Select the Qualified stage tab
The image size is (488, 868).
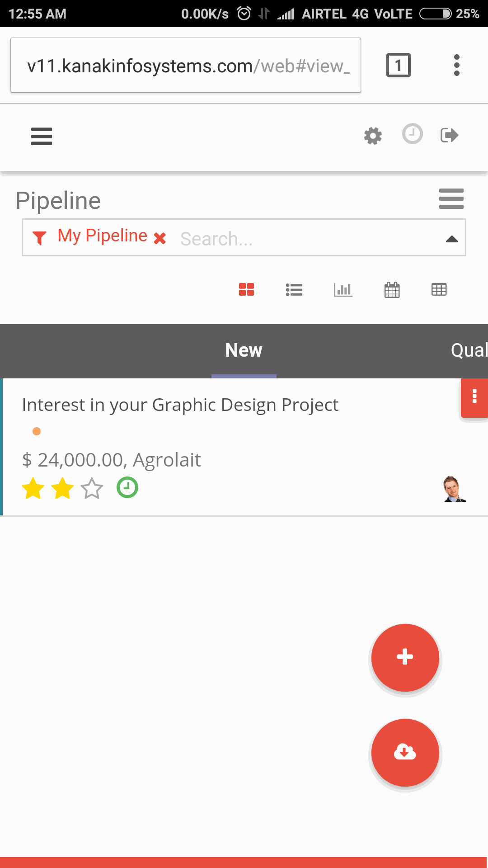pyautogui.click(x=469, y=350)
